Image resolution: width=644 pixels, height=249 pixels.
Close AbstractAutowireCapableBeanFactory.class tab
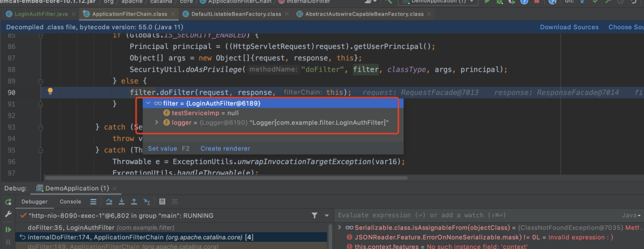coord(429,14)
